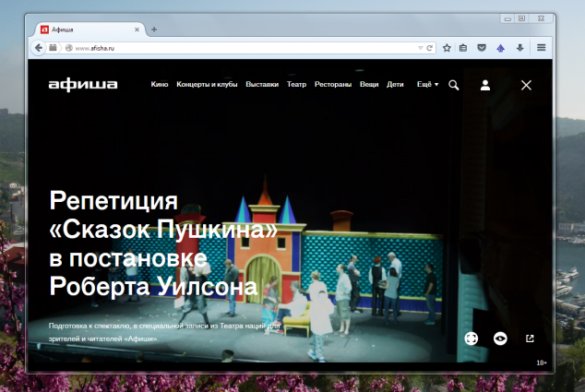
Task: Open the external link share icon
Action: click(530, 339)
